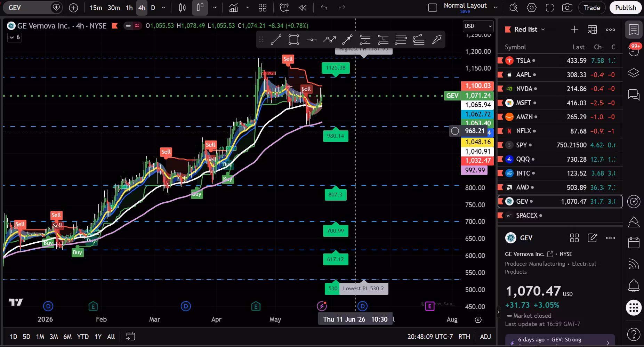Open chart settings hexagon icon

532,8
